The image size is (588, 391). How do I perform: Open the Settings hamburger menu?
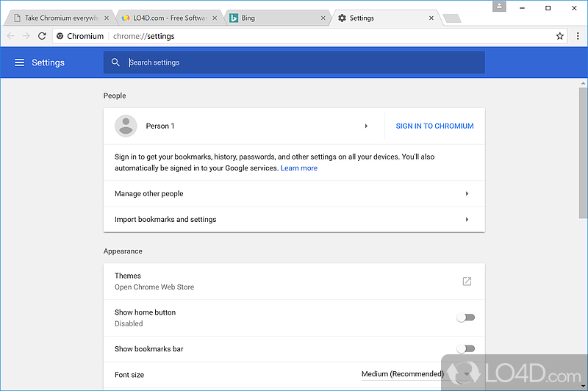pos(19,62)
